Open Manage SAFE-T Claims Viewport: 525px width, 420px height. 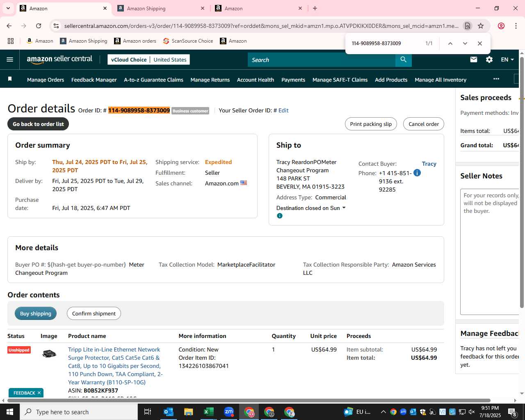tap(340, 80)
